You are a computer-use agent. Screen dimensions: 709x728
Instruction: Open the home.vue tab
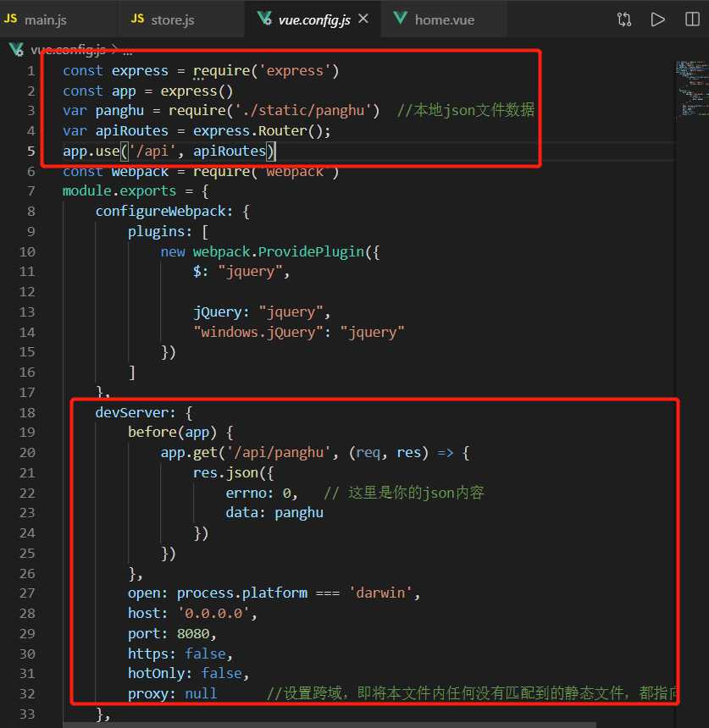444,19
